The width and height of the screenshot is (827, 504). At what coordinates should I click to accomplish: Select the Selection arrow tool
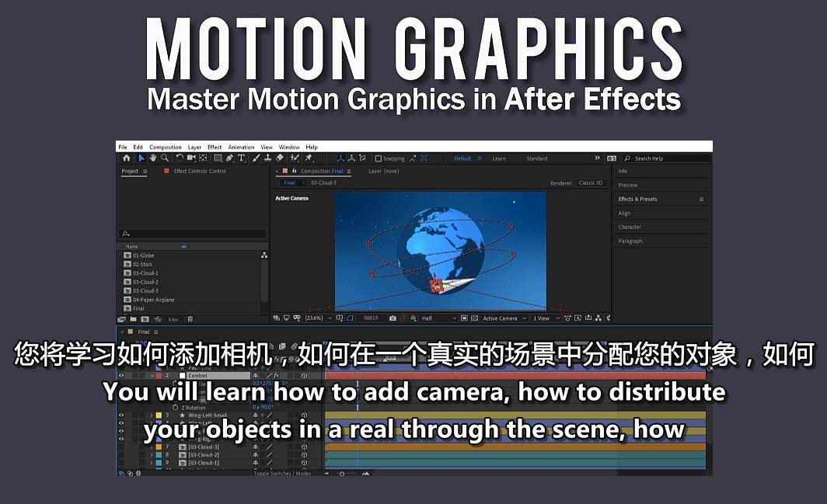tap(141, 158)
